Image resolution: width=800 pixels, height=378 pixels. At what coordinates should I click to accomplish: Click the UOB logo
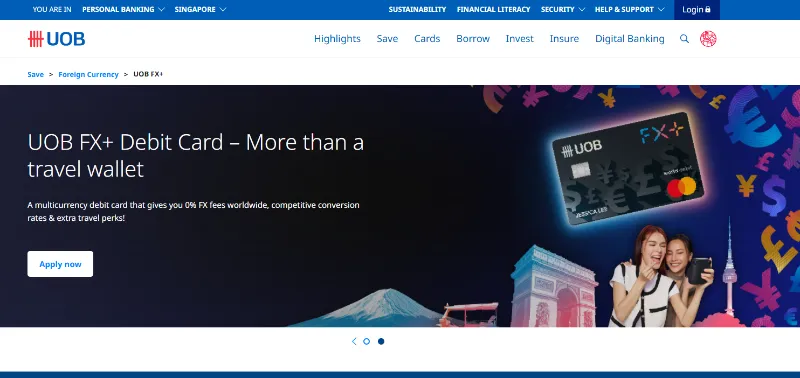(x=56, y=39)
